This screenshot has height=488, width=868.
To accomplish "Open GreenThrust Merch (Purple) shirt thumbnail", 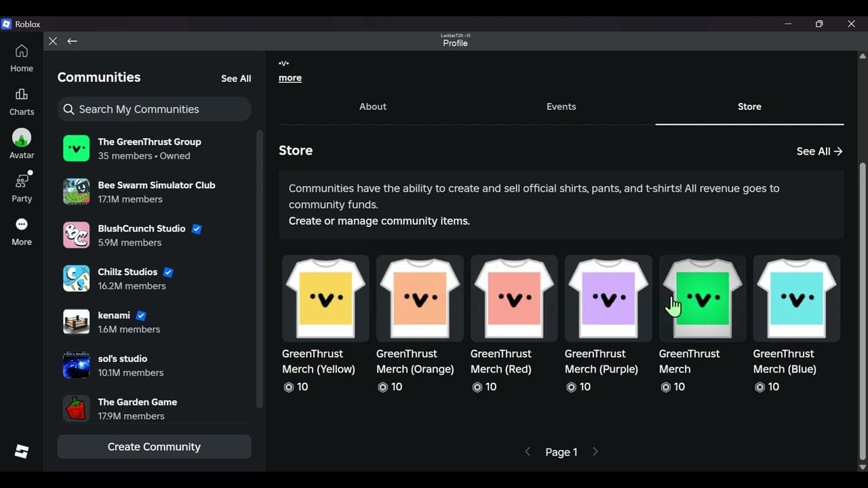I will tap(608, 298).
